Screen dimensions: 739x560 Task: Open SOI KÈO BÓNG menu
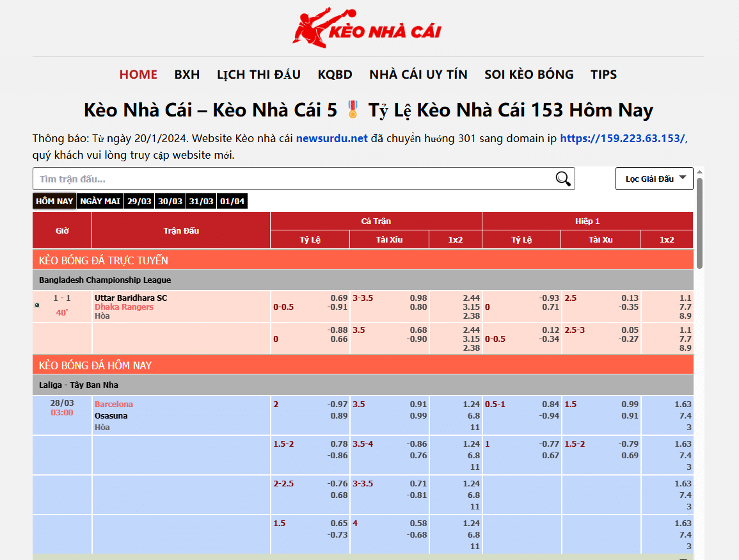point(528,74)
